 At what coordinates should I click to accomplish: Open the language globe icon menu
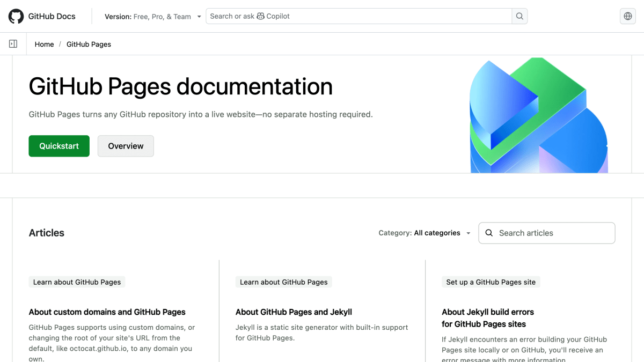pyautogui.click(x=628, y=16)
